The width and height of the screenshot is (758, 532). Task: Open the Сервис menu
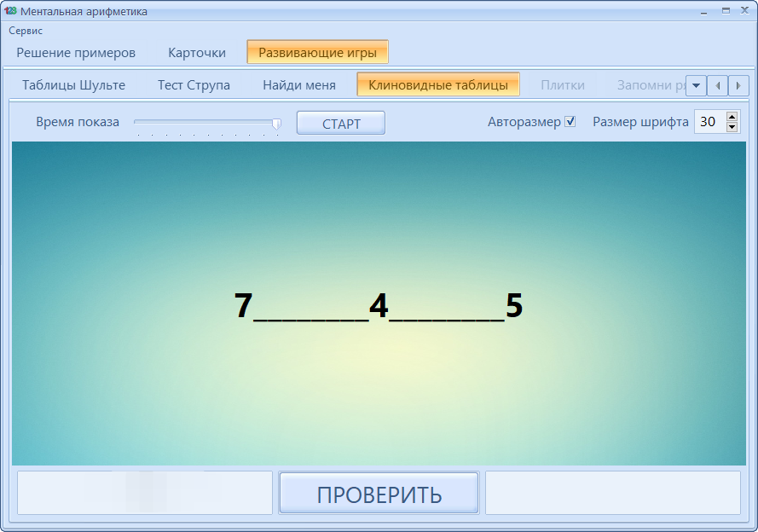(26, 30)
